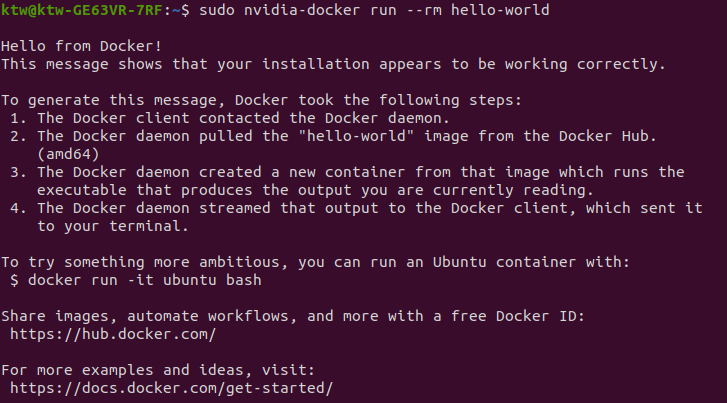Click the "For more examples and ideas, visit:" line

point(158,370)
